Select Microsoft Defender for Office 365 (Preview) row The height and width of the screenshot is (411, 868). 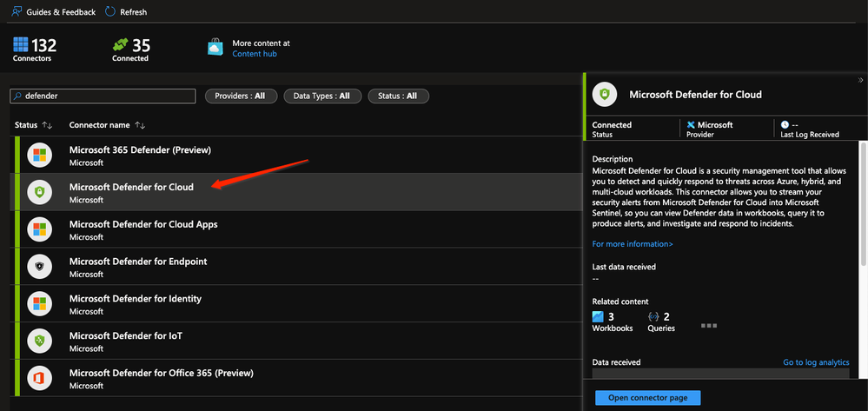coord(296,377)
